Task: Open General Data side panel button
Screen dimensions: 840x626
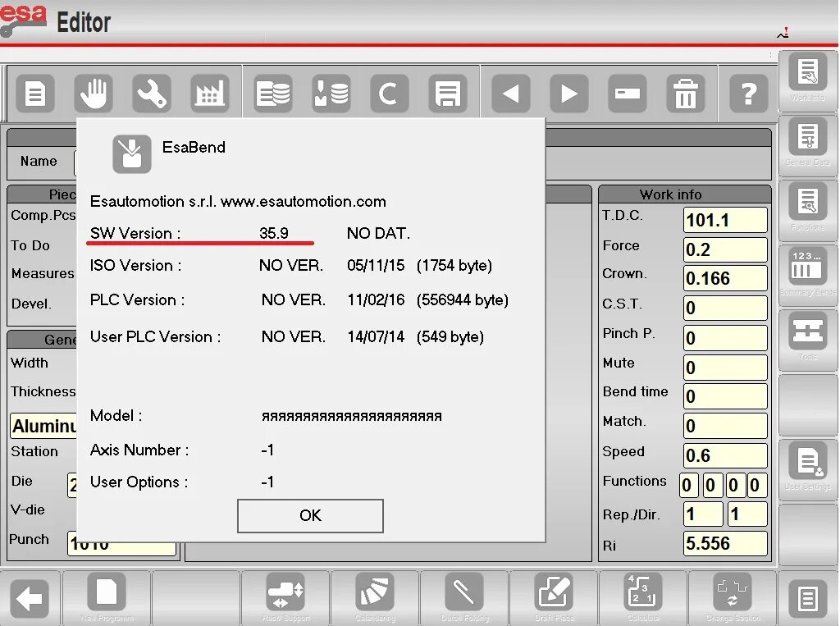Action: (x=808, y=145)
